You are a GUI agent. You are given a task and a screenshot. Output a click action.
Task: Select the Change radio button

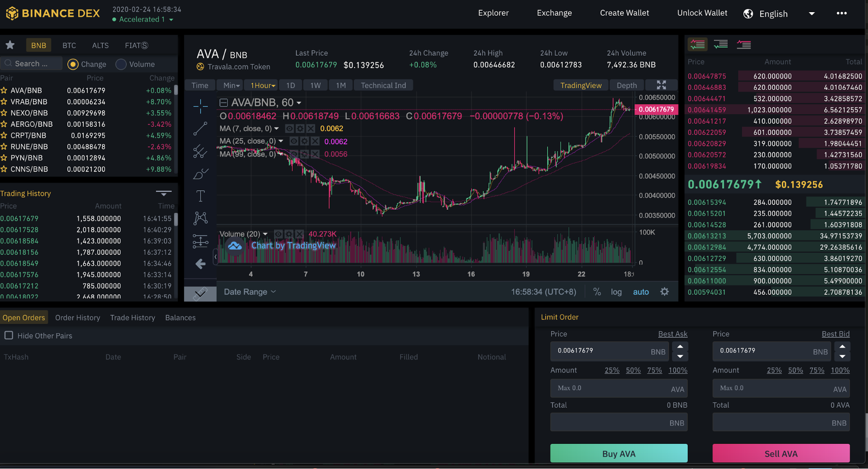point(73,64)
